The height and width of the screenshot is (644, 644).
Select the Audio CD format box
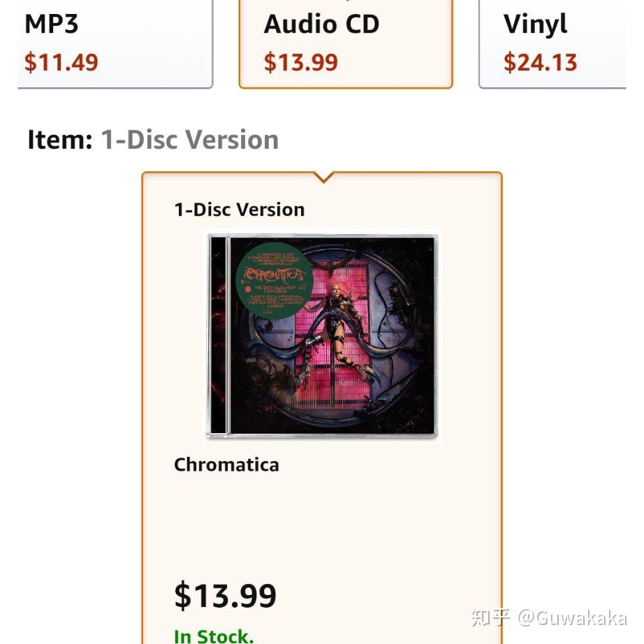click(346, 43)
